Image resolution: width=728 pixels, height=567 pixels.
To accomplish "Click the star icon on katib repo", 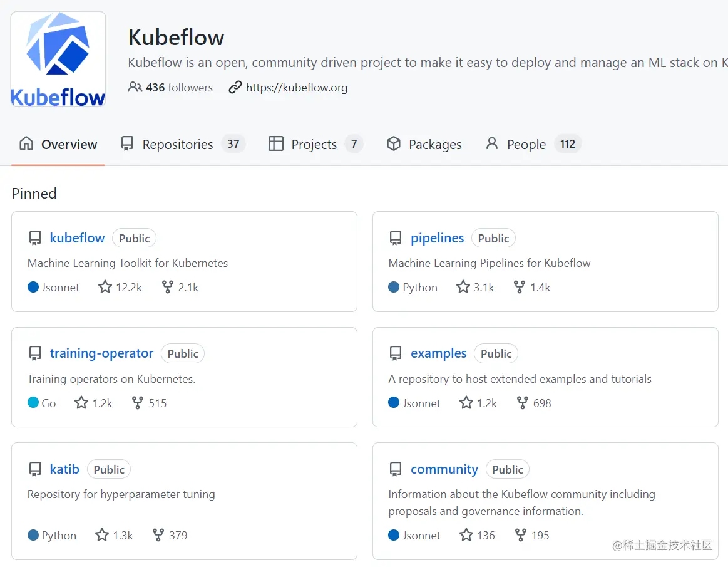I will tap(102, 535).
